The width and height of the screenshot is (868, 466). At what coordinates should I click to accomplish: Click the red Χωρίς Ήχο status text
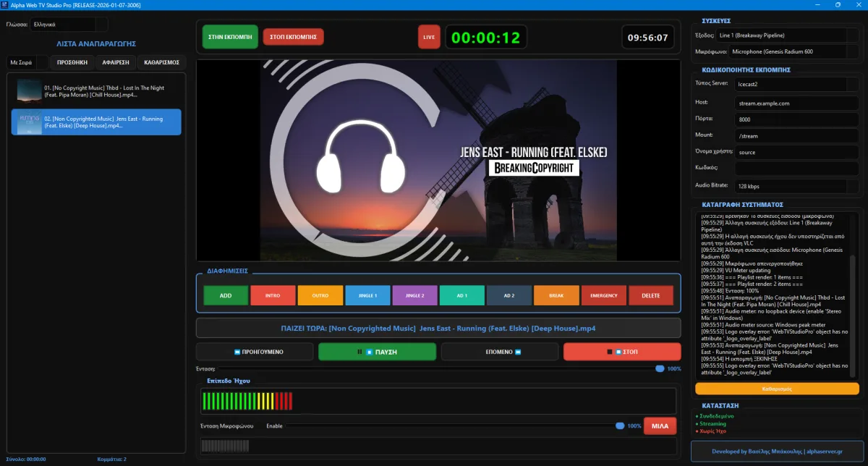[712, 431]
